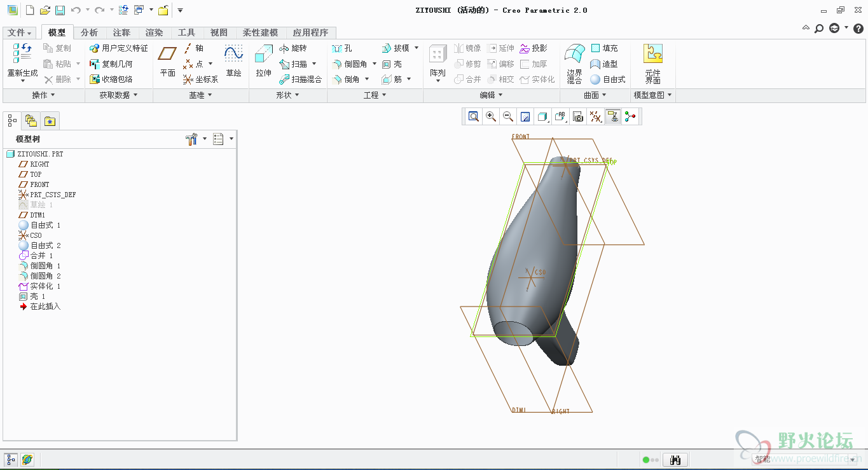Select the Shell (壳) tool in ribbon

[x=392, y=64]
